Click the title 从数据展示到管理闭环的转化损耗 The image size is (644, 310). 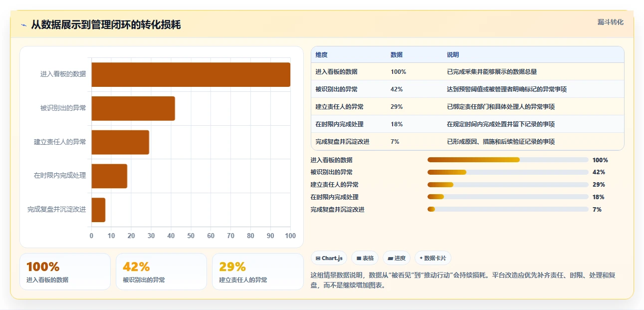coord(106,25)
